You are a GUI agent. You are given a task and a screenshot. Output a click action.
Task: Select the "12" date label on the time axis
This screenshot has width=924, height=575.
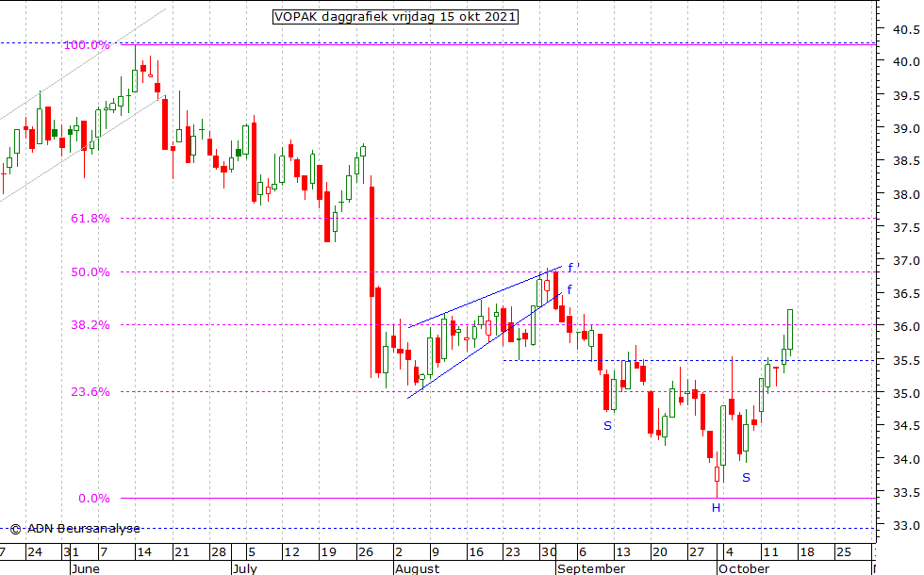291,552
